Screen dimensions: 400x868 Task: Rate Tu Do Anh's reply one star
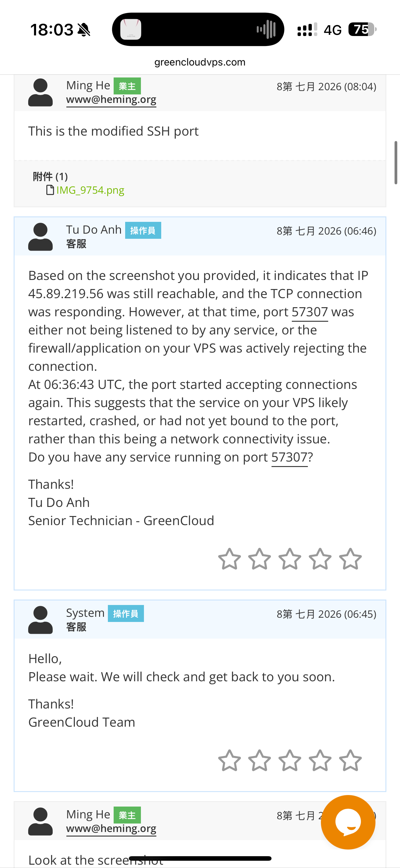(x=229, y=559)
